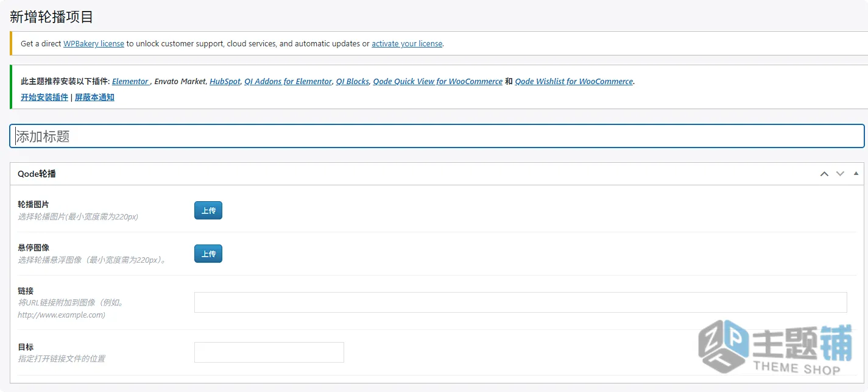868x392 pixels.
Task: Move Qode轮播 panel down with arrow
Action: 840,174
